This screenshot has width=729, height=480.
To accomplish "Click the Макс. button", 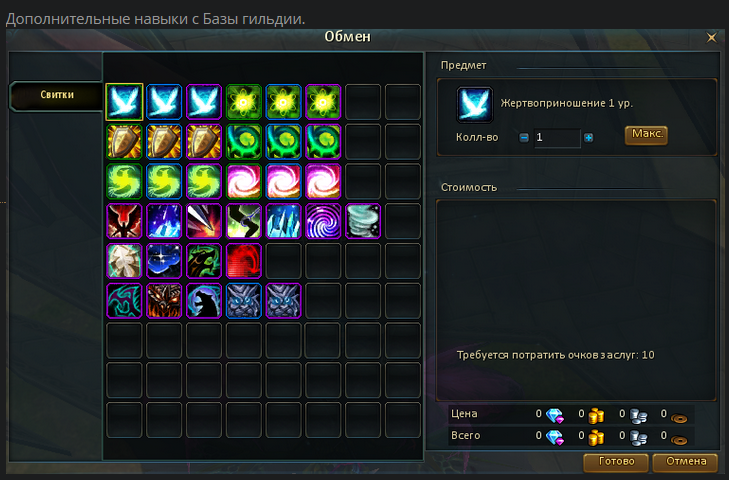I will (x=646, y=135).
